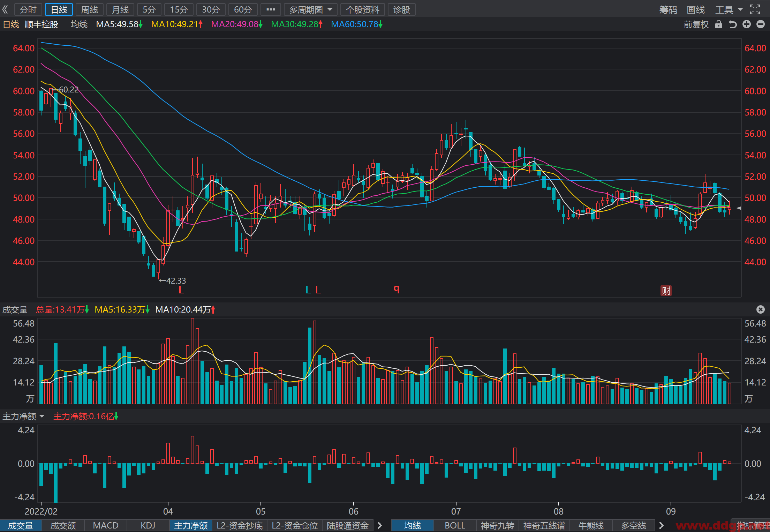Click the 财 financial report marker
This screenshot has width=770, height=532.
(x=666, y=291)
